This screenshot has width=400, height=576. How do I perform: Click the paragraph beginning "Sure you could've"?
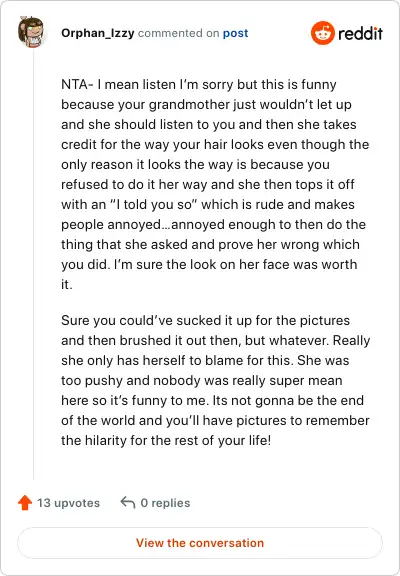tap(215, 380)
